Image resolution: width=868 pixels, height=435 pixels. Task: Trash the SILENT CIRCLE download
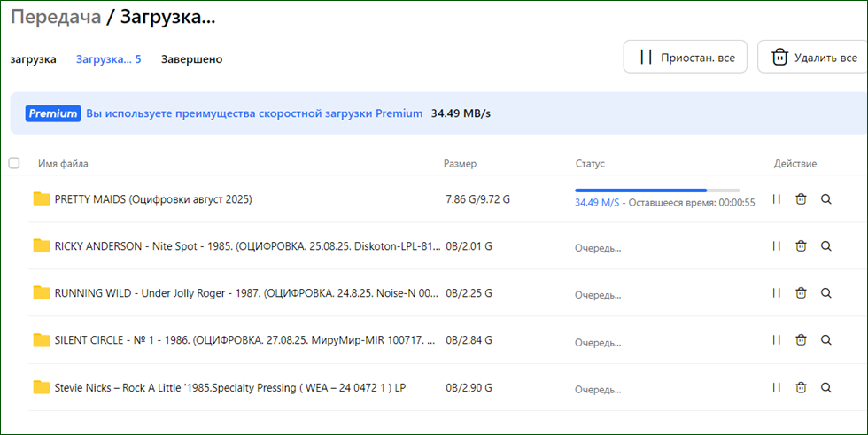(x=801, y=340)
